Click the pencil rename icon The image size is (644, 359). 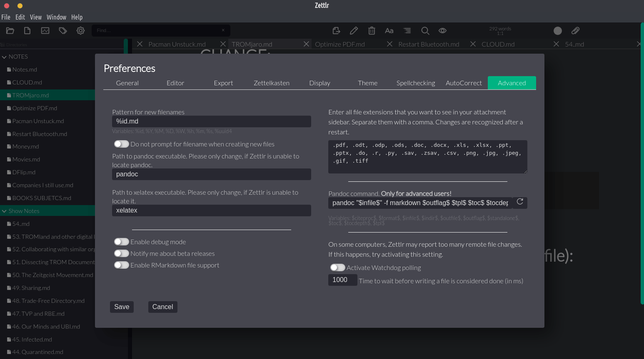[354, 31]
